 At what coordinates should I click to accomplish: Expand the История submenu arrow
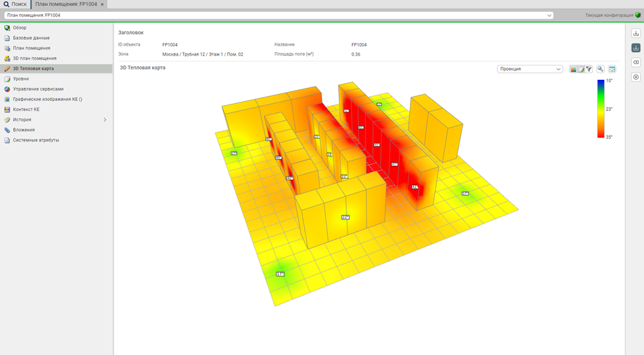[104, 120]
